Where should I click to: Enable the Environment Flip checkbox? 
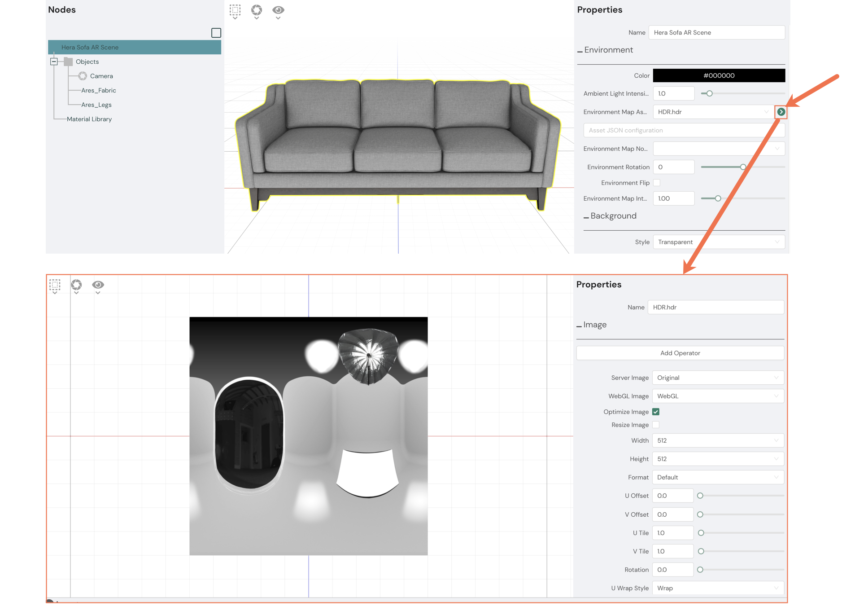[657, 183]
